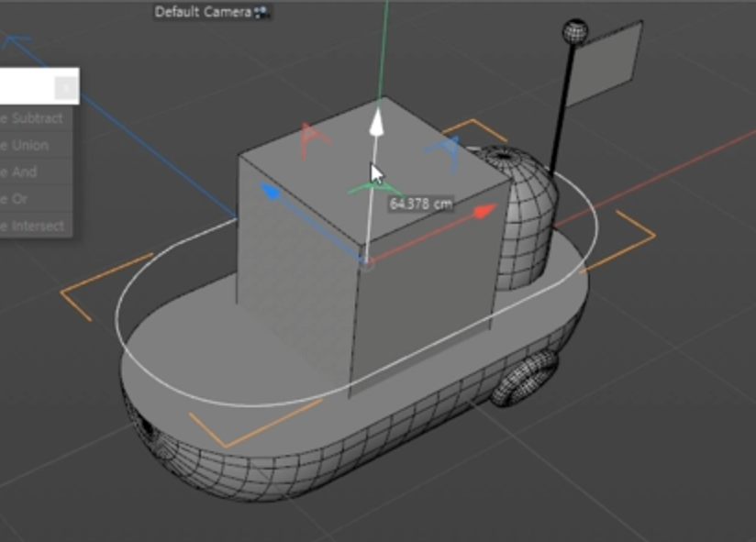Select the wheel torus on the hull side

(525, 379)
